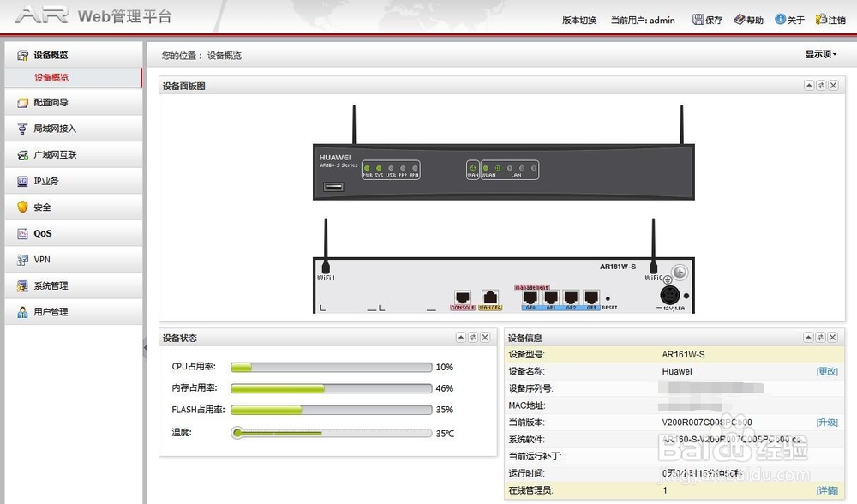Click the FLASH占用率 progress bar
Screen dimensions: 857x504
coord(331,410)
